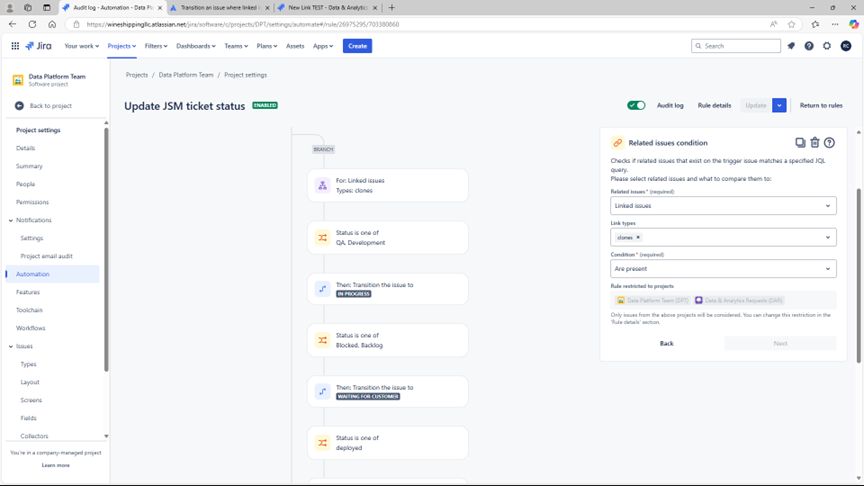Remove the clones link type tag

coord(638,237)
